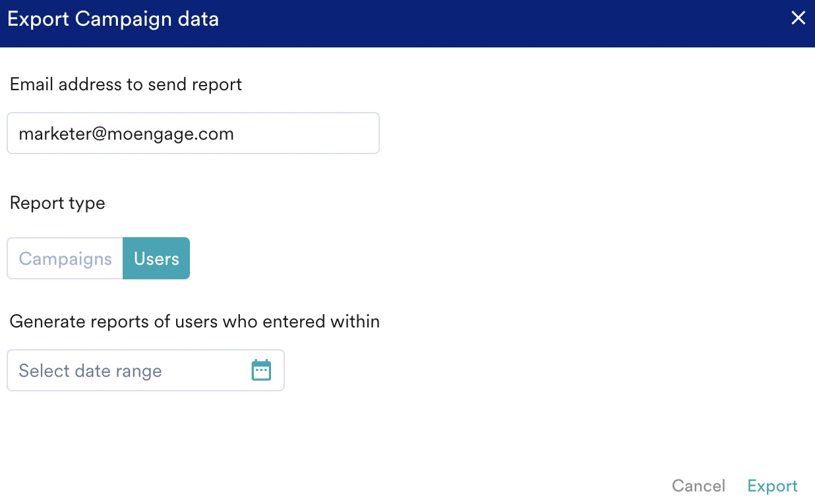Viewport: 815px width, 504px height.
Task: Click the 'Select date range' placeholder text
Action: pyautogui.click(x=90, y=371)
